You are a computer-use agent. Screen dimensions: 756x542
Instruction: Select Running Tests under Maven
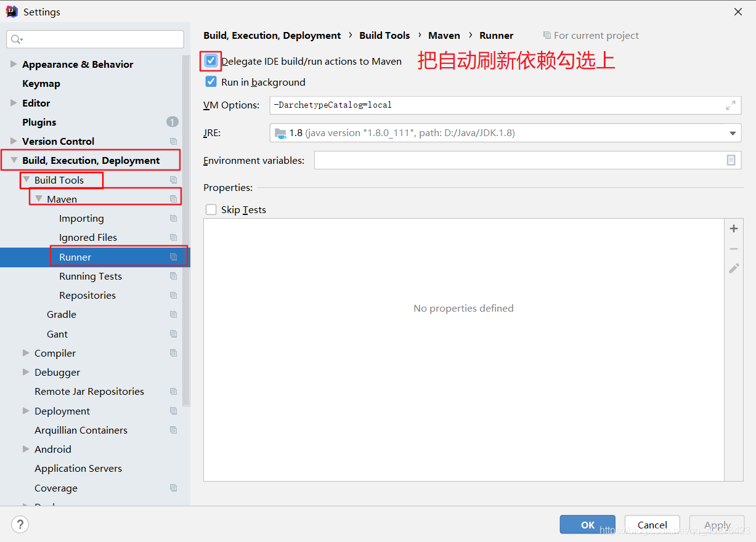(91, 277)
